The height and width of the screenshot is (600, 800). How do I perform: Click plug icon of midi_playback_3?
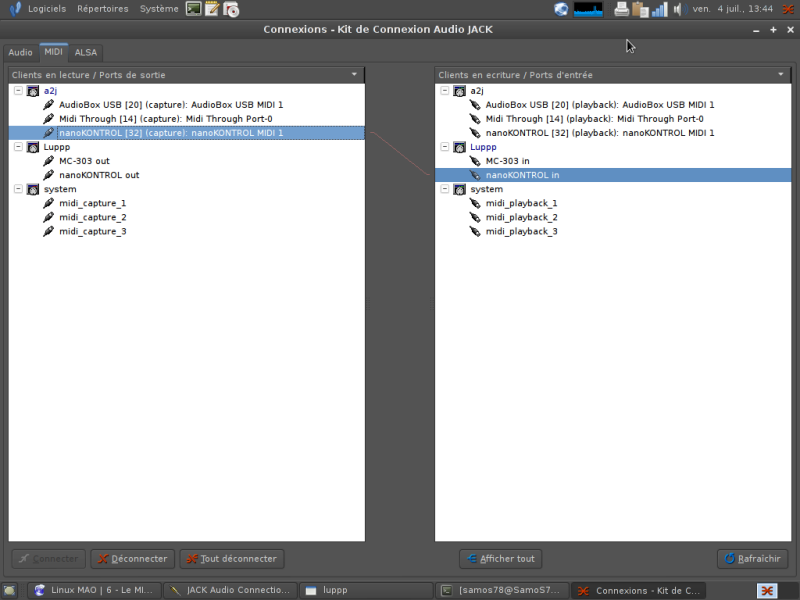pos(475,231)
